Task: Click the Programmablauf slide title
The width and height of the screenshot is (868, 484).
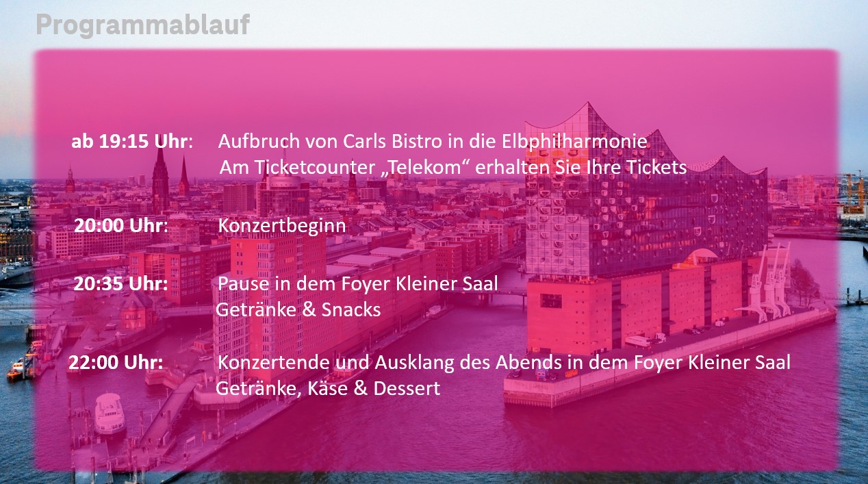Action: [x=142, y=25]
